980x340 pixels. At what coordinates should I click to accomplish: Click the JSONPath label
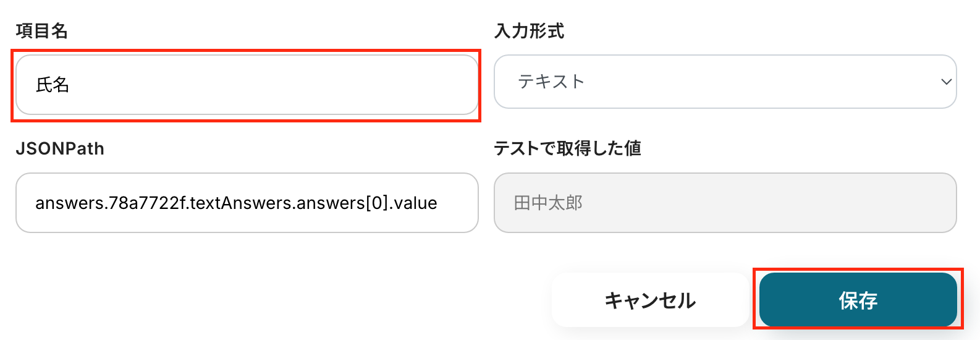pos(60,149)
